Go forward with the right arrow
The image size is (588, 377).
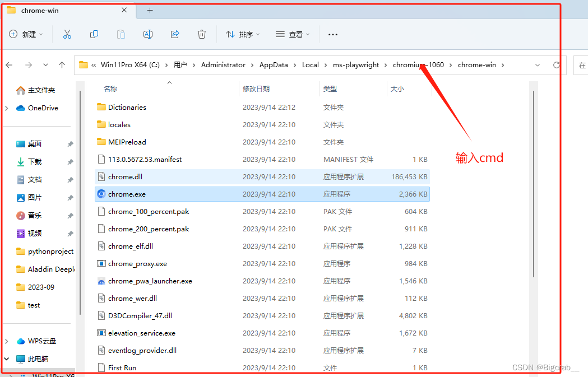(x=29, y=65)
